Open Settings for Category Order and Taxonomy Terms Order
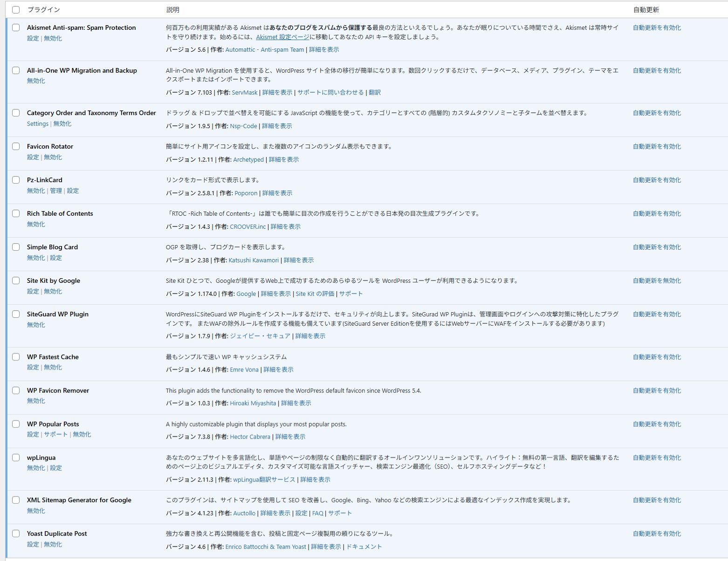This screenshot has height=561, width=728. pos(37,123)
